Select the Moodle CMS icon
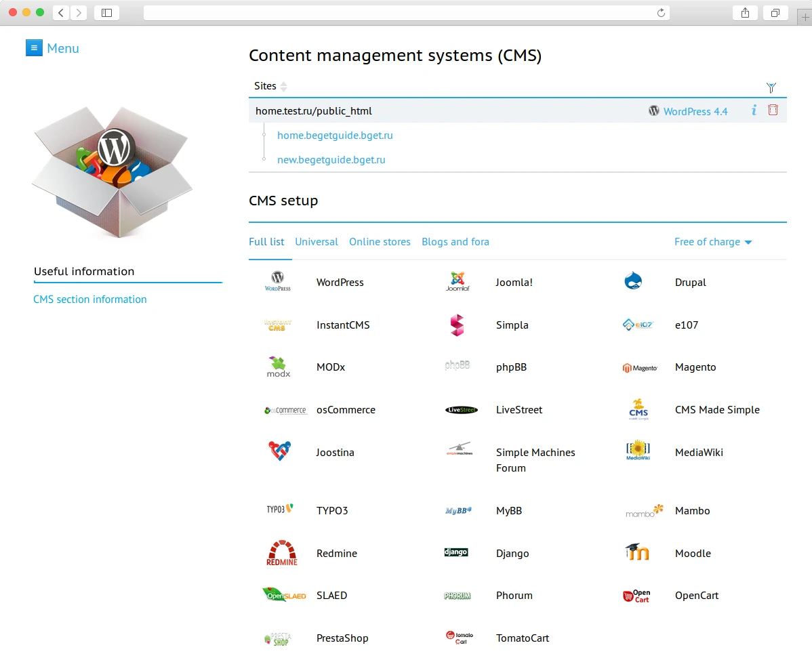Viewport: 812px width, 660px height. [x=636, y=552]
